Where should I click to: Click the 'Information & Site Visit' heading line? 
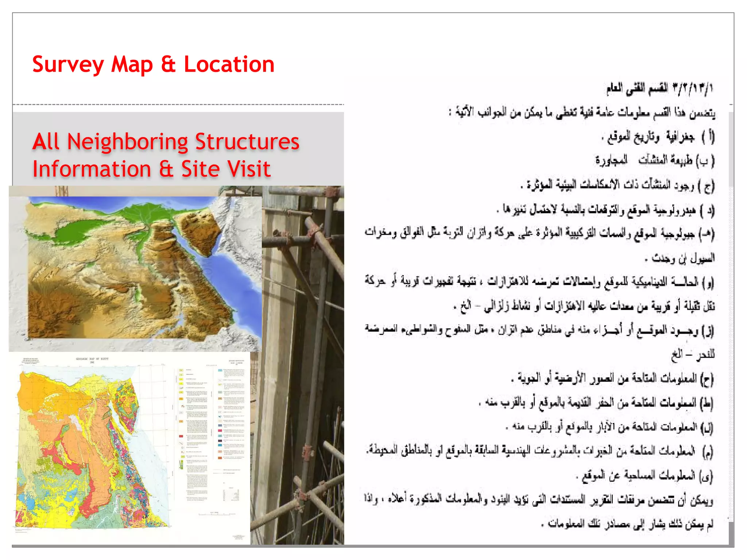click(x=152, y=169)
